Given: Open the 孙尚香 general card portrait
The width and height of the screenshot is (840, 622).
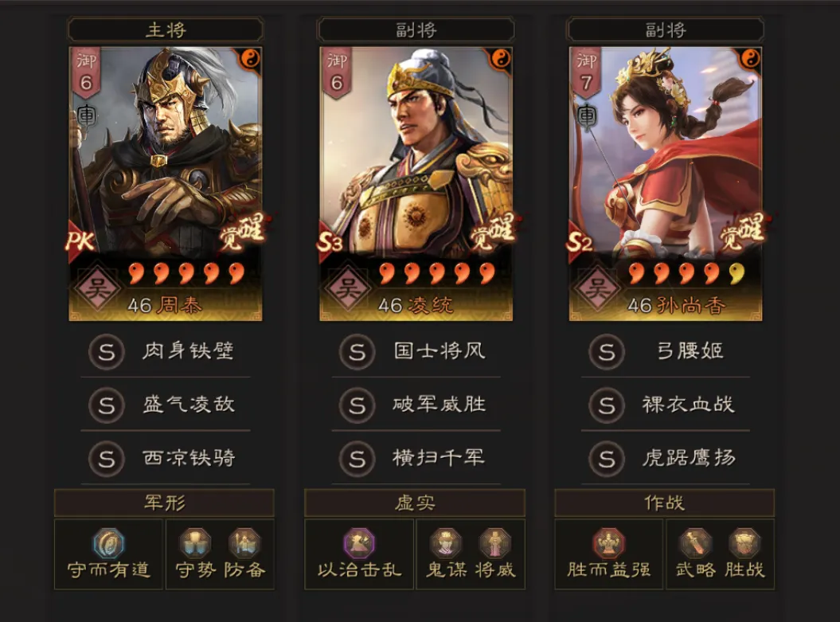Looking at the screenshot, I should click(x=666, y=184).
